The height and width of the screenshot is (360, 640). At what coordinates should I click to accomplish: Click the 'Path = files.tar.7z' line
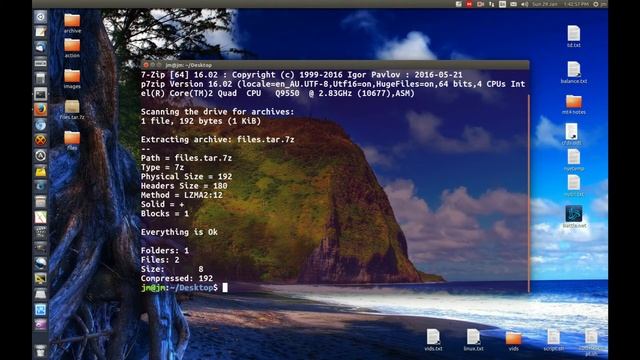[187, 158]
